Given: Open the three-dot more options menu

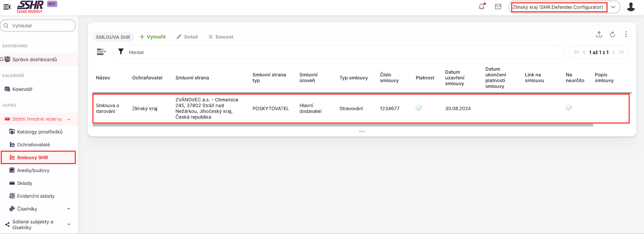Looking at the screenshot, I should (x=626, y=34).
